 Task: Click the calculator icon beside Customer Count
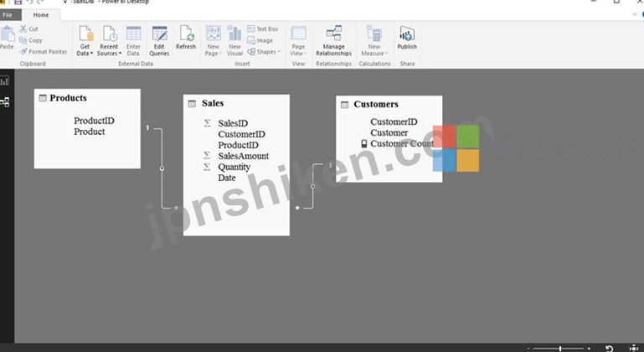(x=364, y=143)
